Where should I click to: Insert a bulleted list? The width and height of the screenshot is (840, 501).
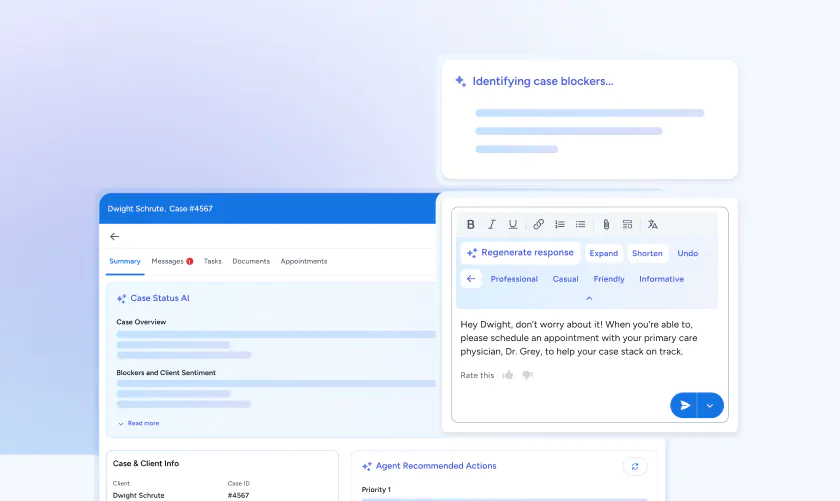coord(580,225)
